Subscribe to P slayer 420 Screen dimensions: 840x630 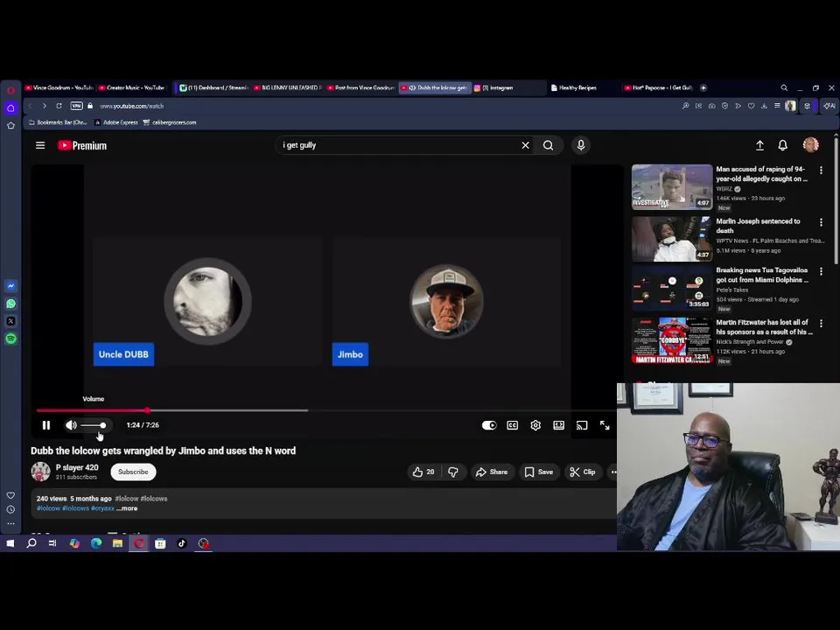point(133,472)
